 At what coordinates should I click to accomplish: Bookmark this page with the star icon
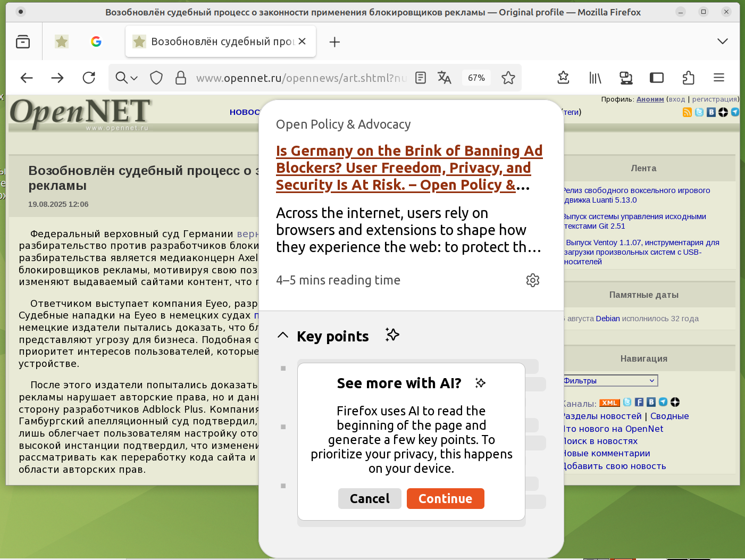point(508,78)
